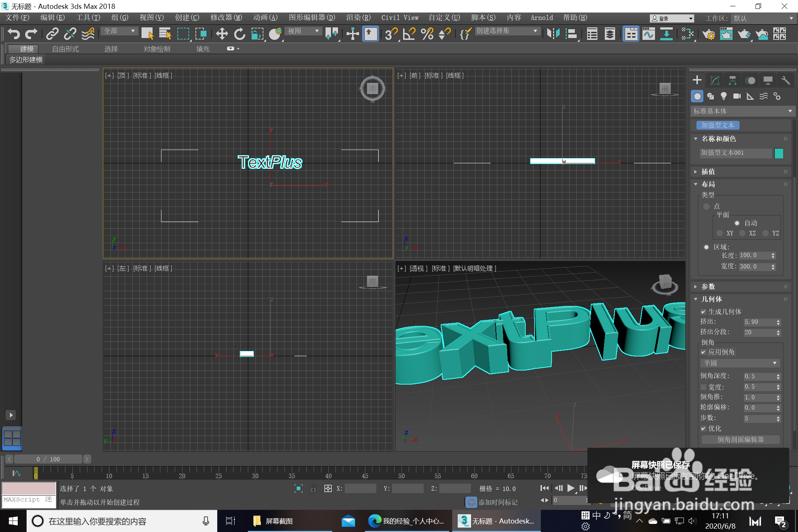Uncheck the 生成几何体 checkbox
Screen dimensions: 798x532
coord(703,312)
